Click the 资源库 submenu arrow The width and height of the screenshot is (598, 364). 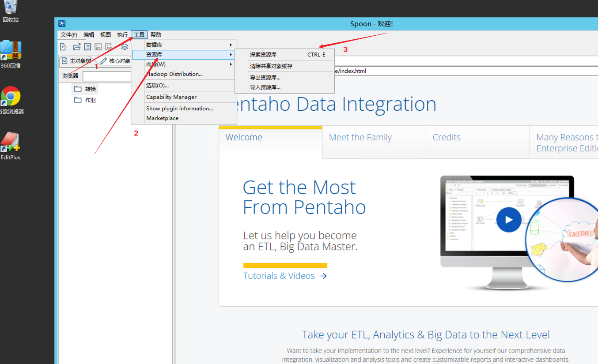(x=231, y=55)
